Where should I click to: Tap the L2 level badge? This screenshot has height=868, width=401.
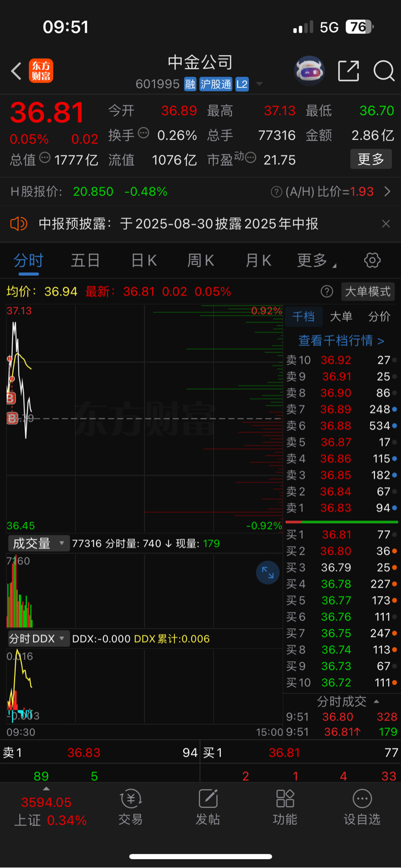[x=242, y=84]
